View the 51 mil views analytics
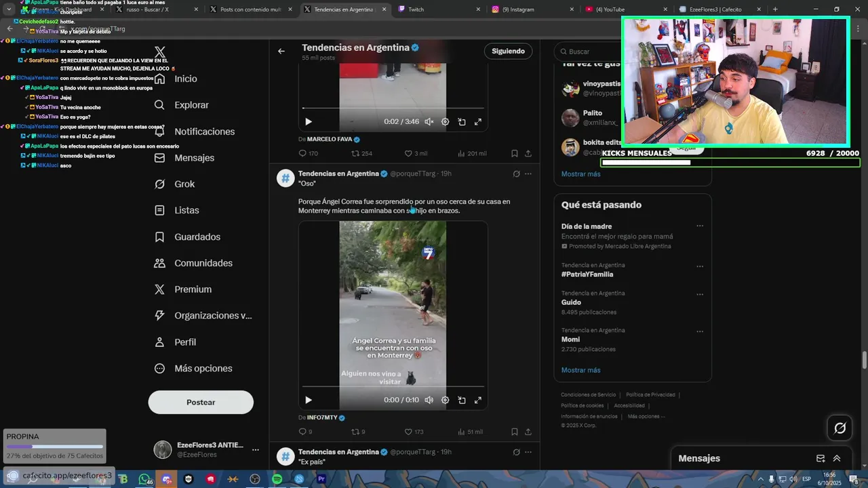Viewport: 868px width, 488px height. coord(471,432)
